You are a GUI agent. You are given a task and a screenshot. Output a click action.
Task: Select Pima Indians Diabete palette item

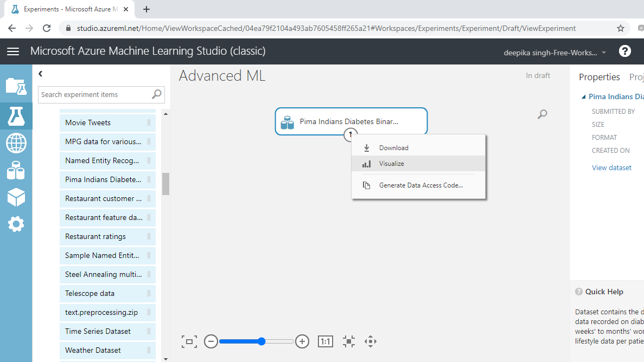(107, 179)
